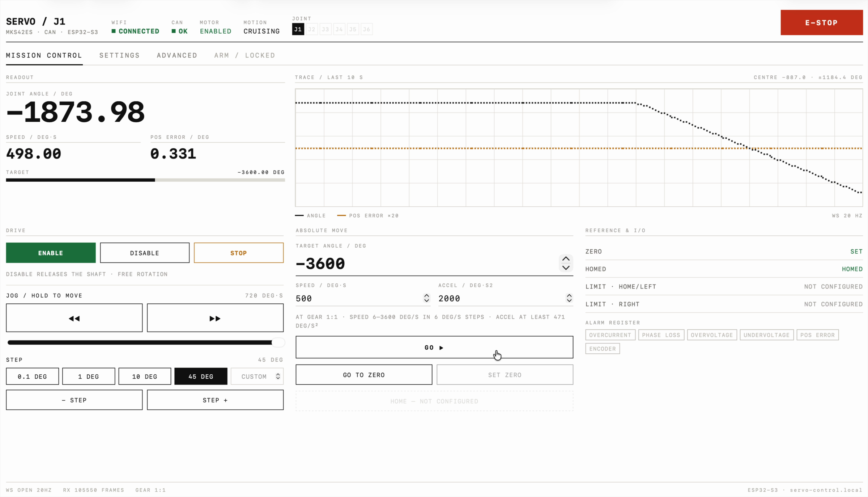Viewport: 868px width, 497px height.
Task: Click the GO ▶ move button
Action: click(x=434, y=347)
